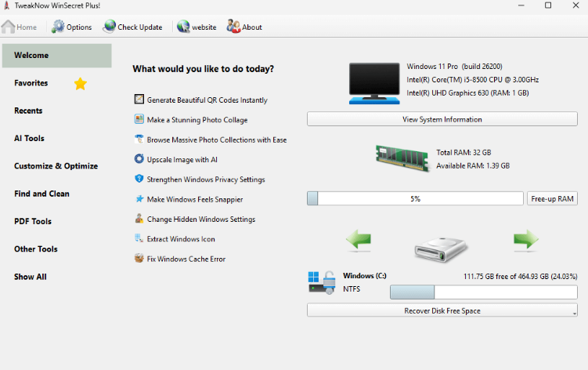Click the green right arrow for next drive
Screen dimensions: 588x370
click(525, 240)
